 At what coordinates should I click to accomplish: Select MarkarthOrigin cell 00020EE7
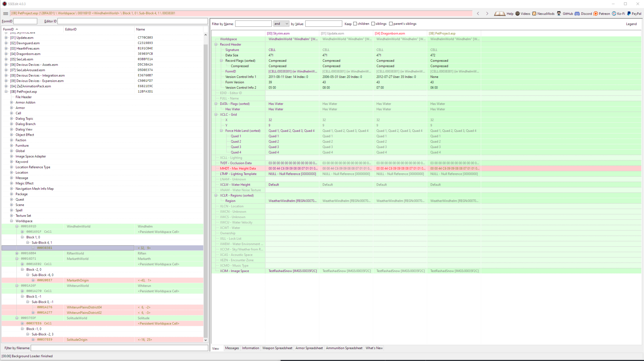[x=102, y=280]
